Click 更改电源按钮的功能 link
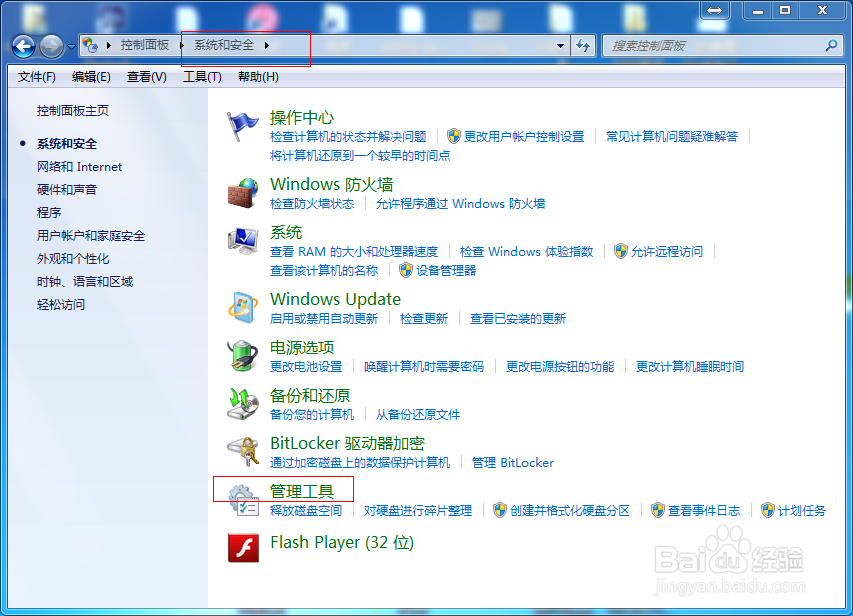 pos(560,366)
